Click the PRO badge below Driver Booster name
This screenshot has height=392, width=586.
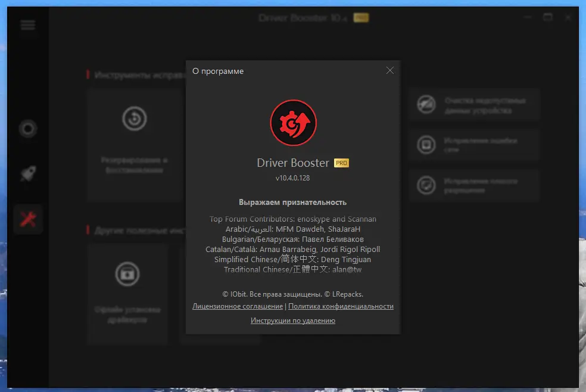pyautogui.click(x=342, y=163)
